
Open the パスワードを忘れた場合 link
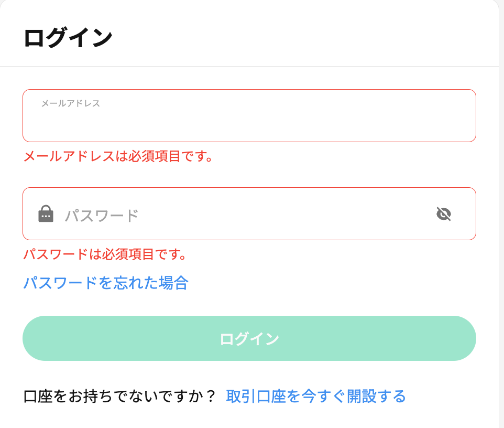click(x=106, y=283)
